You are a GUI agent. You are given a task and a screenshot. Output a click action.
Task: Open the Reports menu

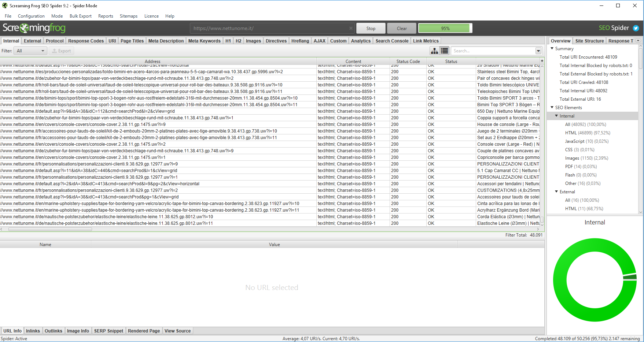[x=106, y=16]
